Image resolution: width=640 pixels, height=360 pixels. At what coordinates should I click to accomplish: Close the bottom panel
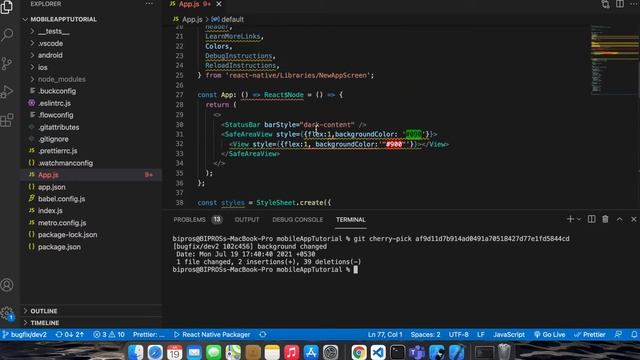633,219
